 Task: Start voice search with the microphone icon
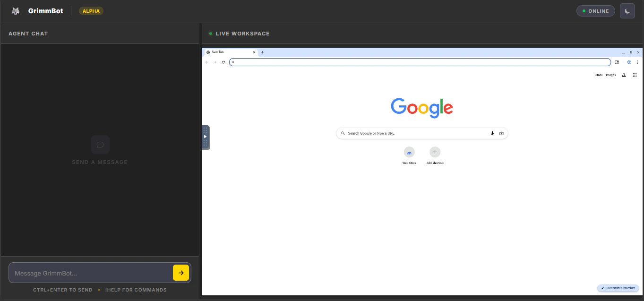pos(492,133)
